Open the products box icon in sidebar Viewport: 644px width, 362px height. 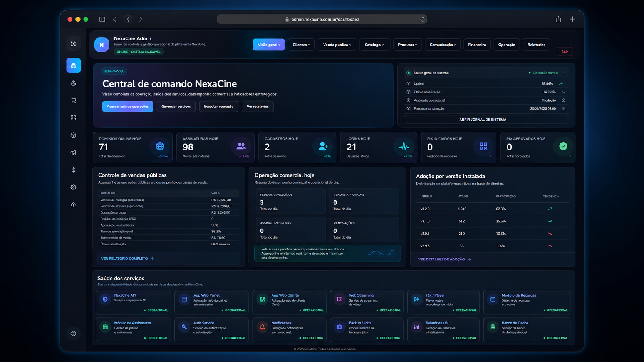(x=73, y=135)
